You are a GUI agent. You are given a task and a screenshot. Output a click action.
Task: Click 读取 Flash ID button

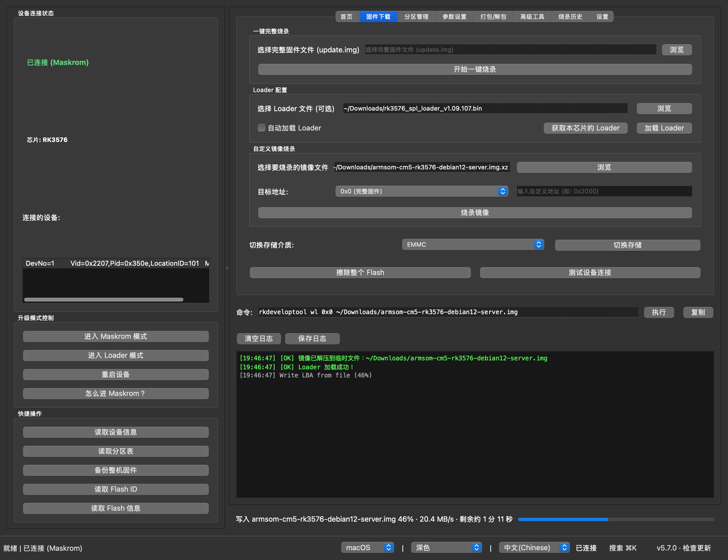click(x=116, y=489)
